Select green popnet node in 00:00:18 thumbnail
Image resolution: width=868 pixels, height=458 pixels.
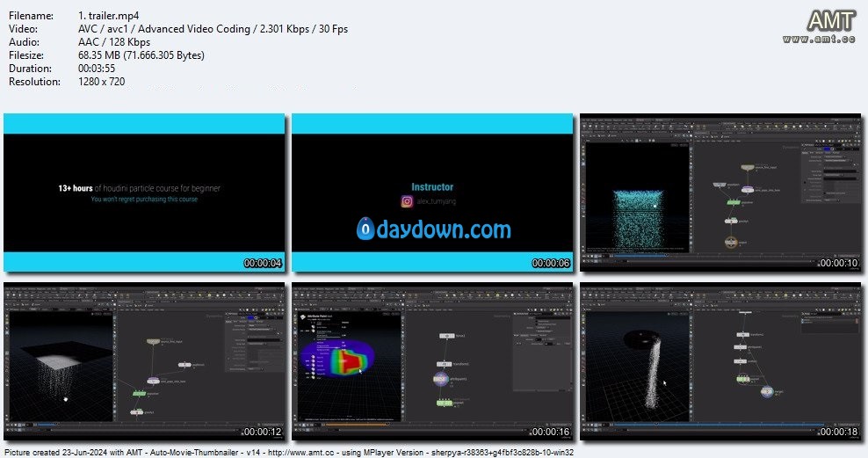(743, 379)
